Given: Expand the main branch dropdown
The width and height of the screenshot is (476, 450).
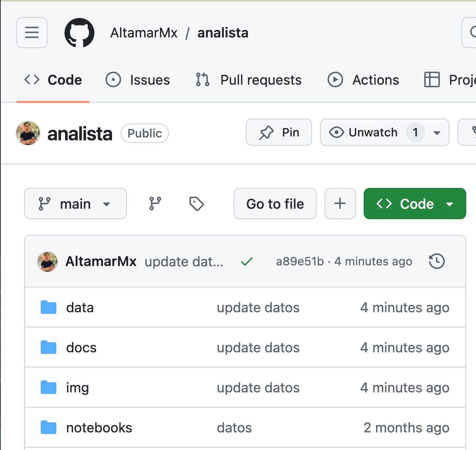Looking at the screenshot, I should [76, 204].
